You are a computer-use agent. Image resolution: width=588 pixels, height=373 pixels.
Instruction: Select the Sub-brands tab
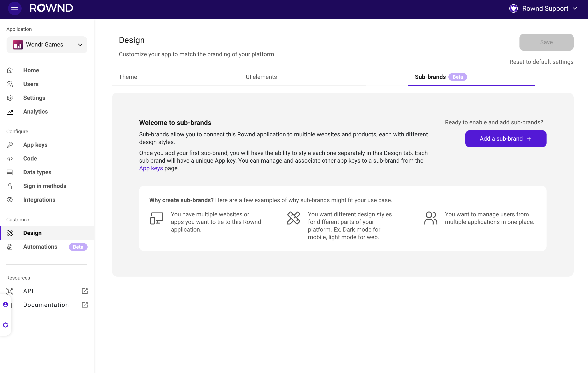(430, 77)
